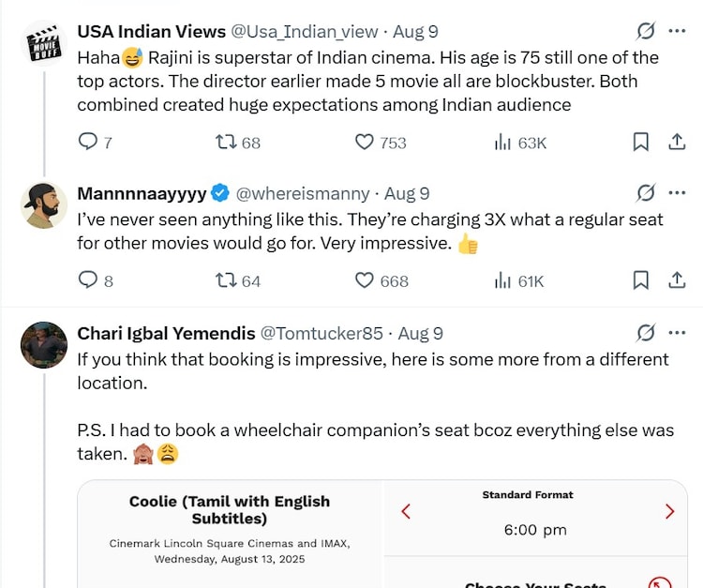The image size is (703, 588).
Task: Go to previous showtime with left arrow
Action: (406, 511)
